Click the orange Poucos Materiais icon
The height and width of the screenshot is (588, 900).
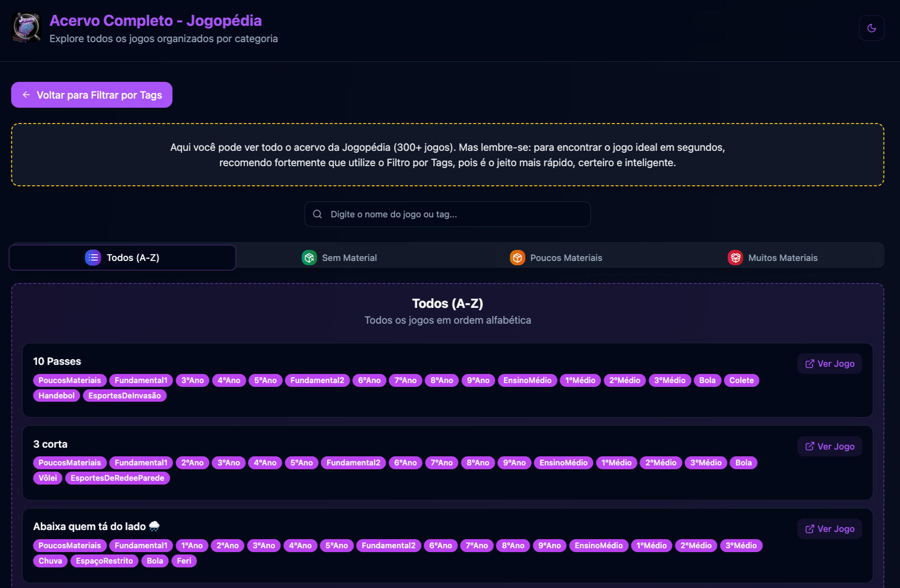click(x=517, y=258)
